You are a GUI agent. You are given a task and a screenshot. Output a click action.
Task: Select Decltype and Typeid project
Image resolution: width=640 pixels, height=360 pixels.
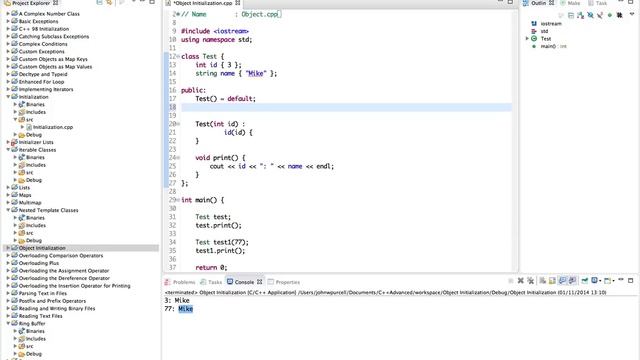[43, 74]
